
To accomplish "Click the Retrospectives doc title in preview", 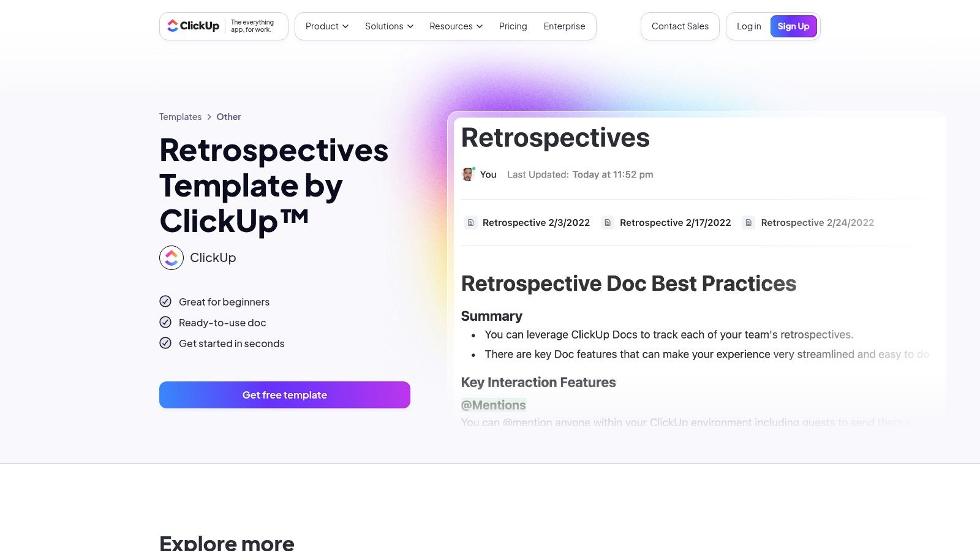I will [x=556, y=138].
